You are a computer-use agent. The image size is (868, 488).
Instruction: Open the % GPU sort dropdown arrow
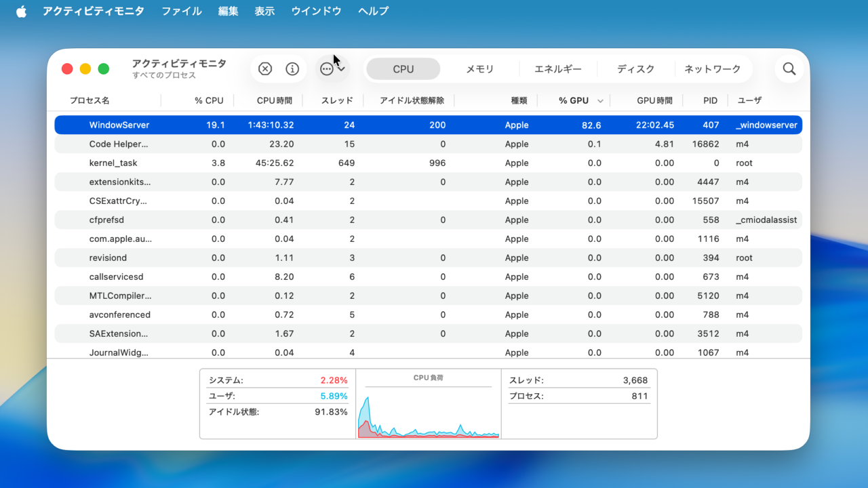click(599, 100)
